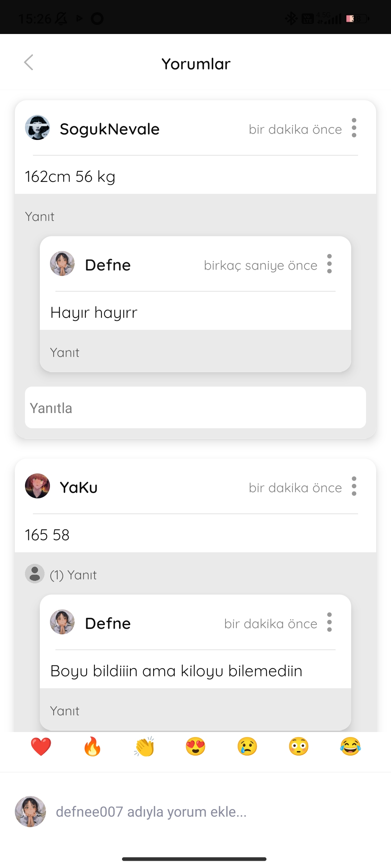
Task: Insert the heart-eyes emoji
Action: click(x=195, y=746)
